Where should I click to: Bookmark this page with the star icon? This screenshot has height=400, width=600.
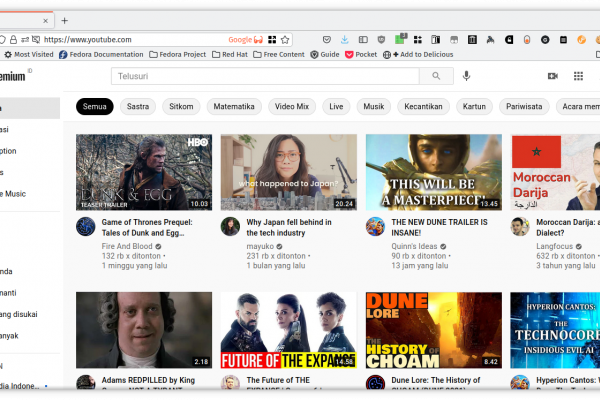(x=285, y=39)
